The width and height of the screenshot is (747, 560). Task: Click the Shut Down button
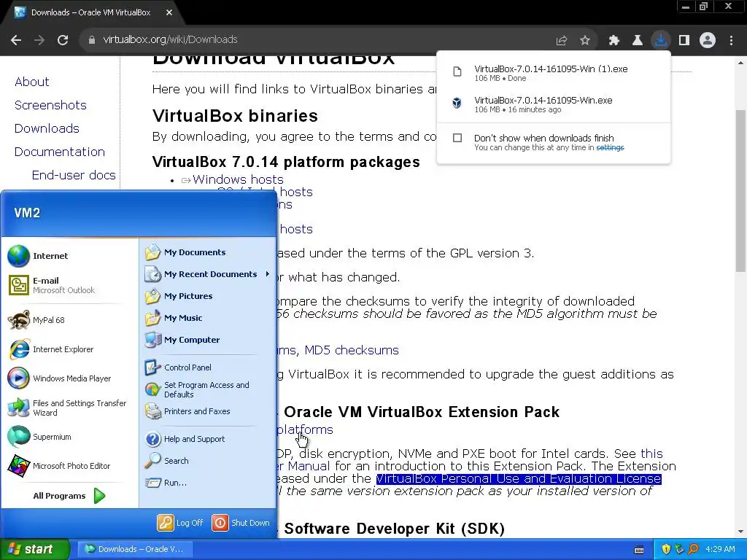click(241, 523)
